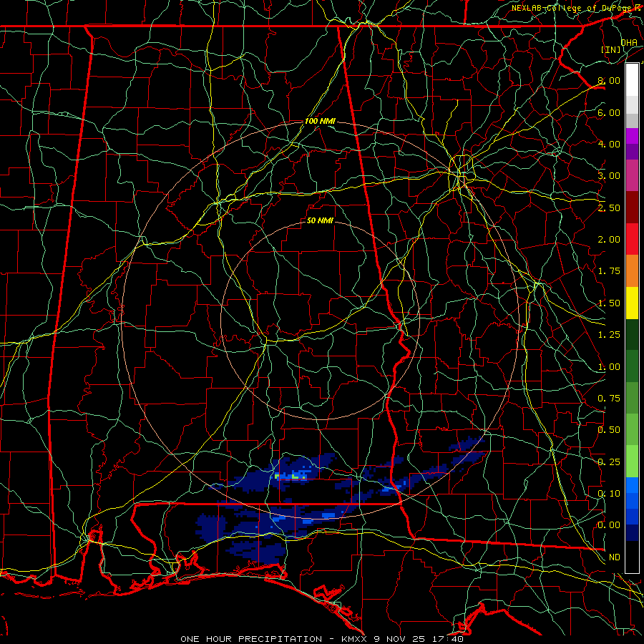The image size is (644, 644).
Task: Click the ND legend label
Action: click(x=615, y=557)
